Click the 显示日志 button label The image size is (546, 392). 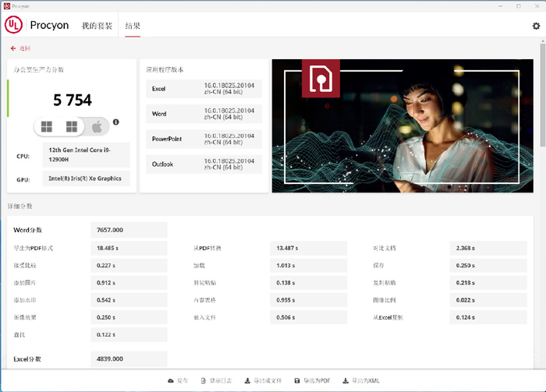pos(221,381)
